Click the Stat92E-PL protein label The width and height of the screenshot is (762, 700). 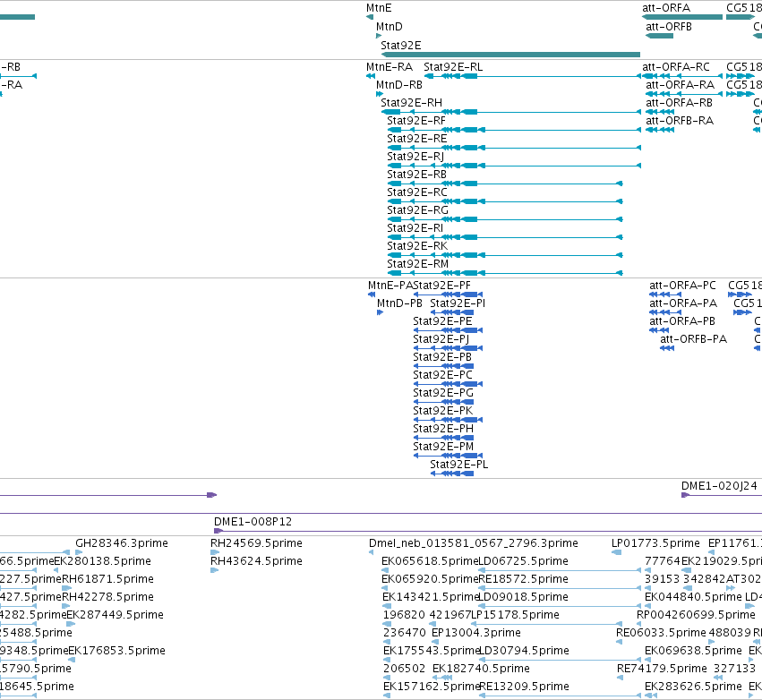coord(458,465)
